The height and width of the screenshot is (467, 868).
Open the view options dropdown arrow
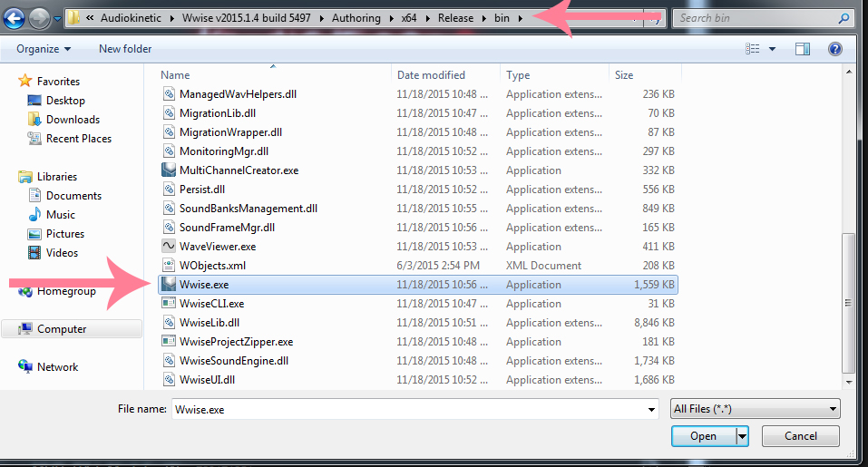[772, 49]
